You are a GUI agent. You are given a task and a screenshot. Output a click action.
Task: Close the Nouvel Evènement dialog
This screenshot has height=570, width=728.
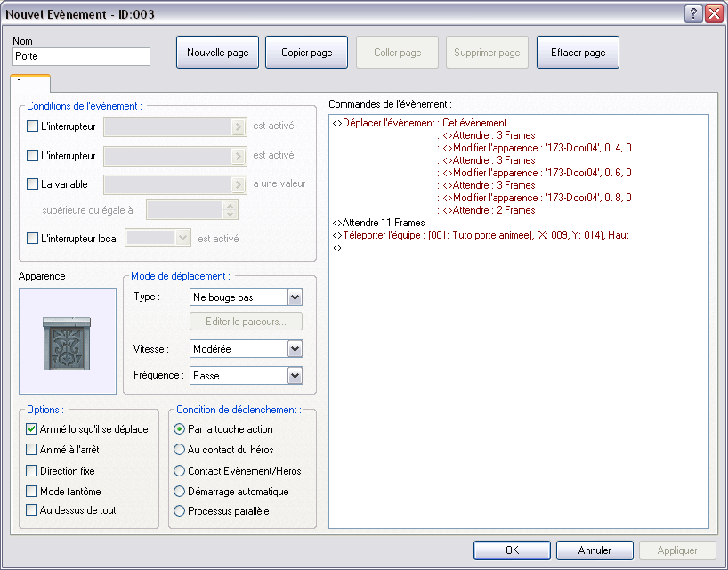pyautogui.click(x=714, y=14)
